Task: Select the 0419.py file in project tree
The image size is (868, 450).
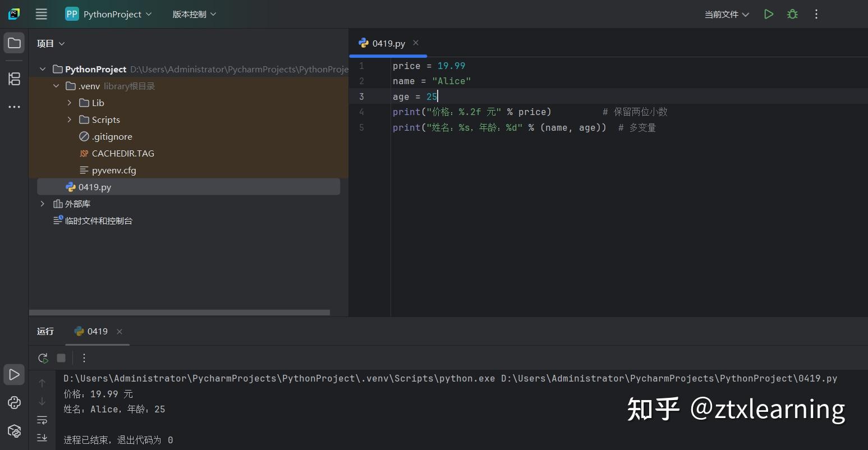Action: (94, 187)
